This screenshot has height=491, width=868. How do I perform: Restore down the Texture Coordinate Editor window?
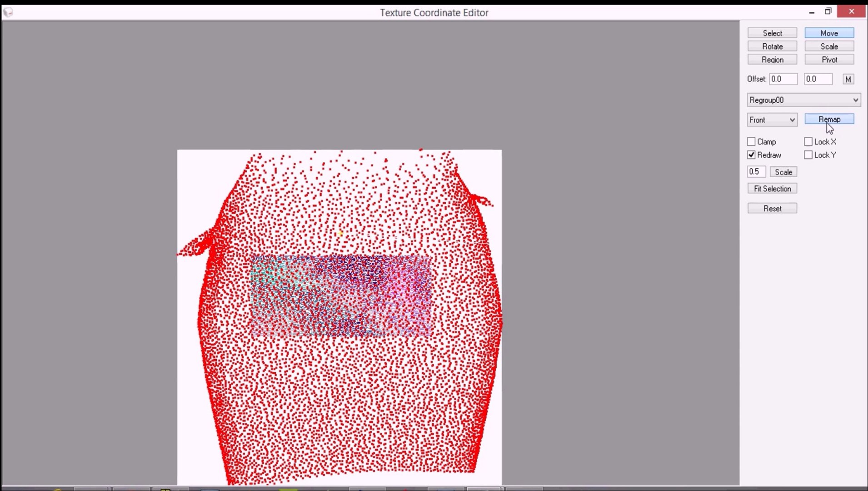click(828, 11)
